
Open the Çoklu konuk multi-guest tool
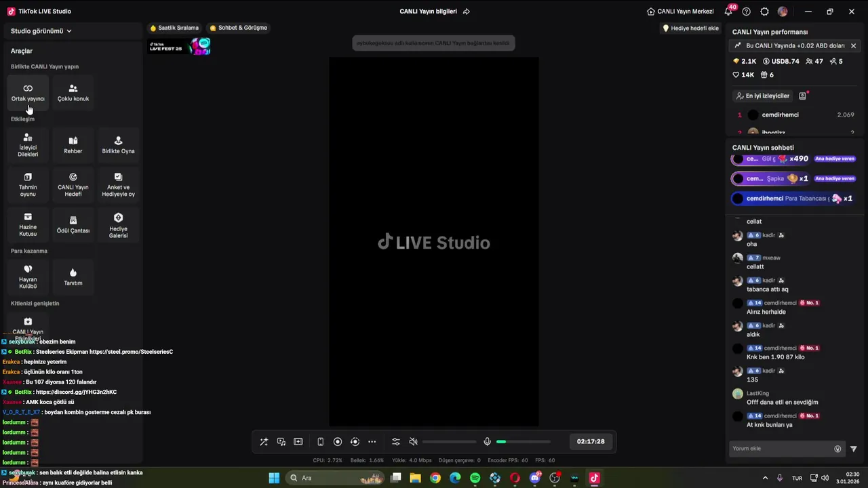point(73,93)
